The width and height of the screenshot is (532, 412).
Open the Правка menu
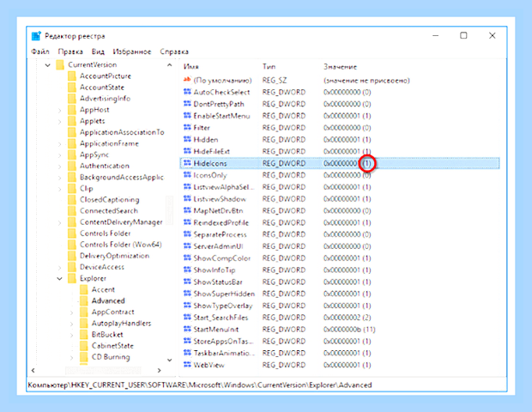pos(70,51)
